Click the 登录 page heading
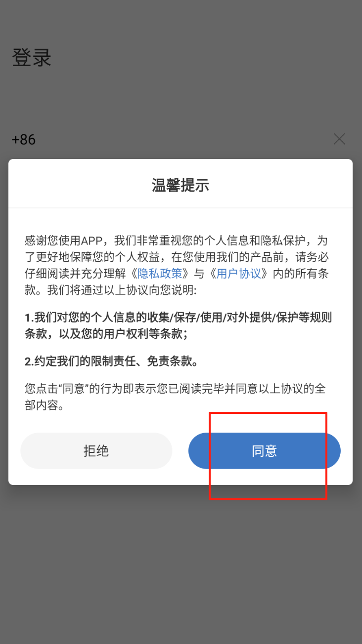This screenshot has width=362, height=644. pyautogui.click(x=32, y=58)
